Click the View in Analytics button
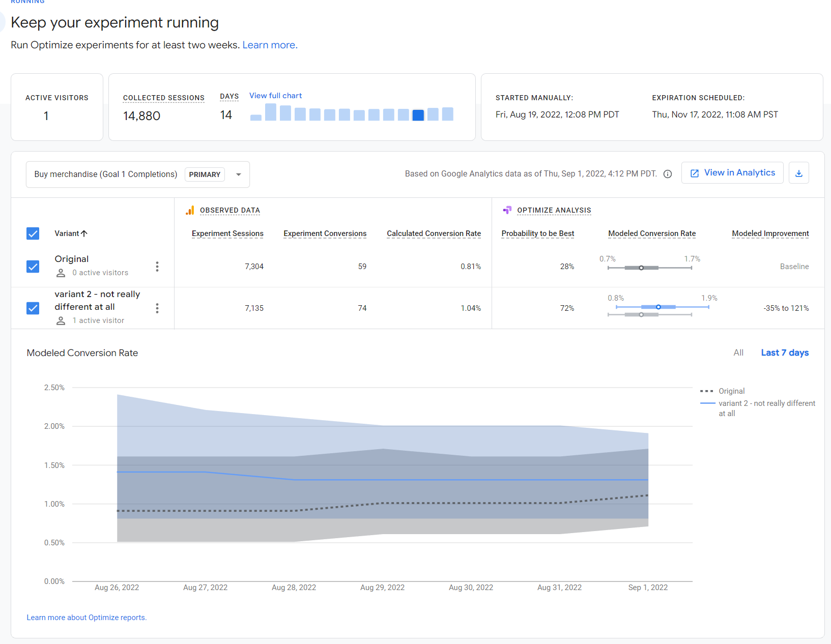This screenshot has height=644, width=831. tap(732, 173)
